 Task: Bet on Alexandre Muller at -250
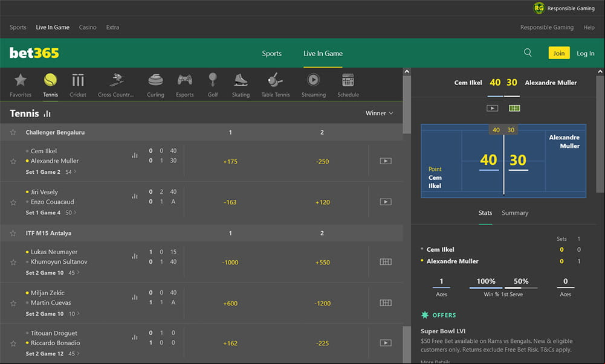pos(322,162)
